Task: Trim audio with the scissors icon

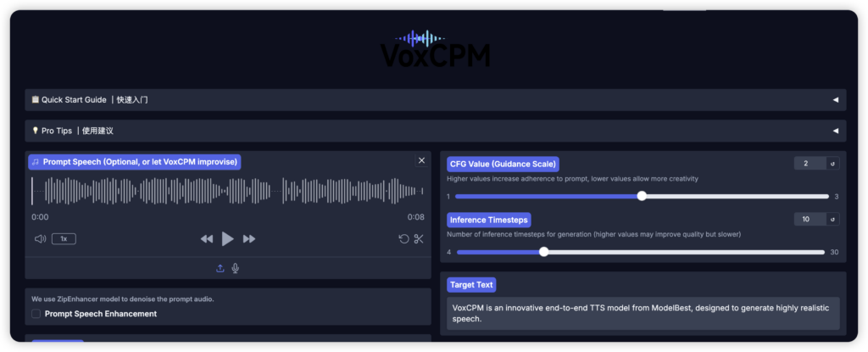Action: click(x=419, y=239)
